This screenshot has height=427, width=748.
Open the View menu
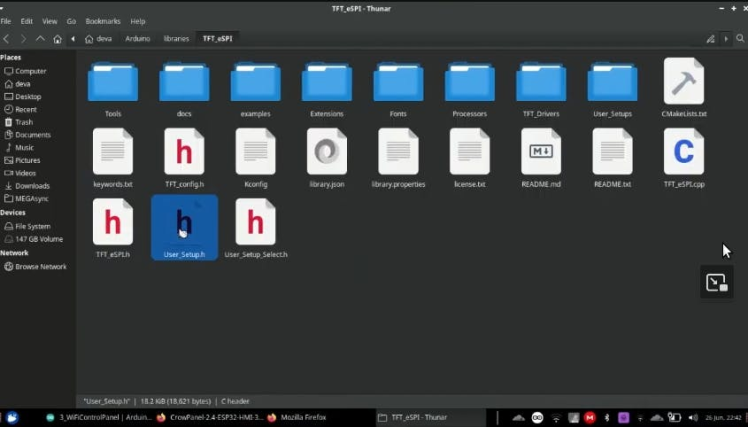pos(49,21)
